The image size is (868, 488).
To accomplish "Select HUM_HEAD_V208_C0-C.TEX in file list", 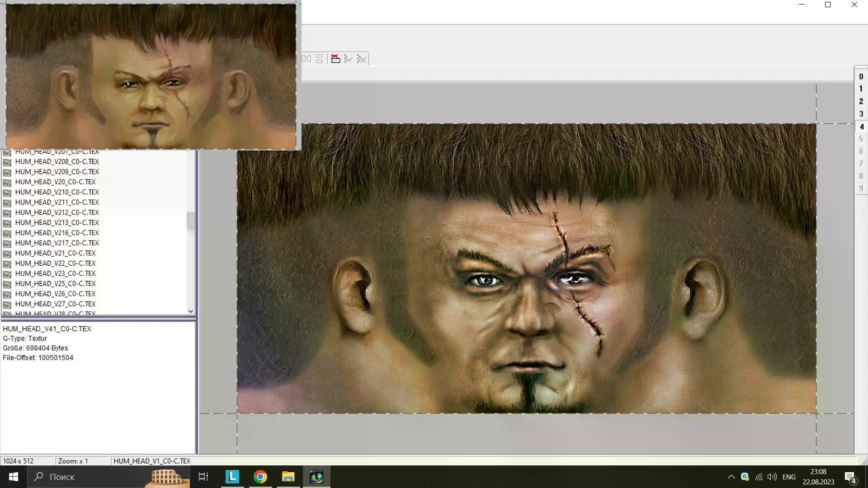I will [57, 161].
